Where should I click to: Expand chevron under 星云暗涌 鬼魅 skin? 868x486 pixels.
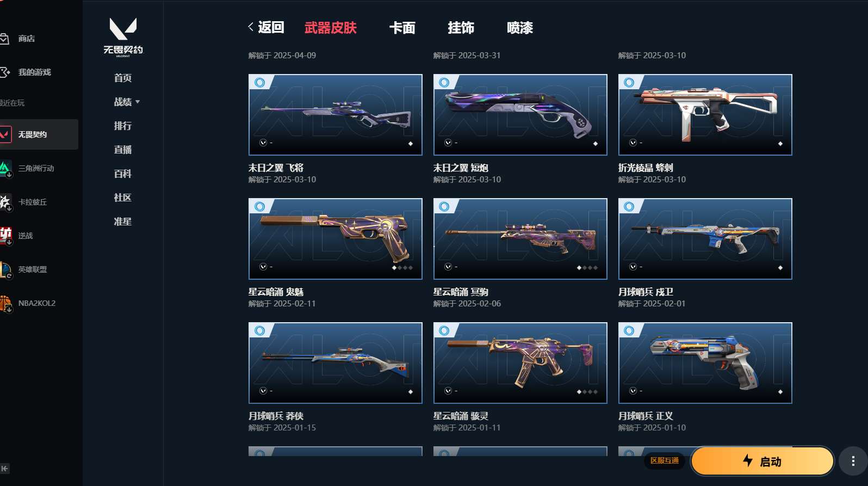(x=263, y=267)
